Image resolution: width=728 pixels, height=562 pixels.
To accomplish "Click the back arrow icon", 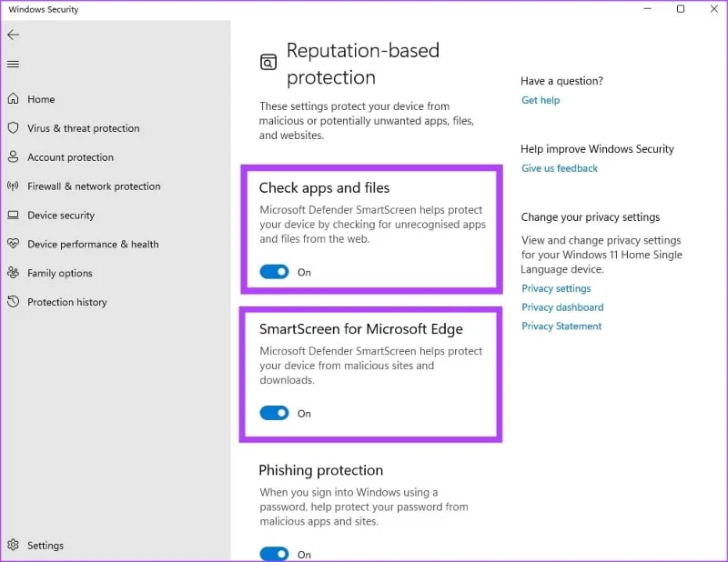I will 13,35.
